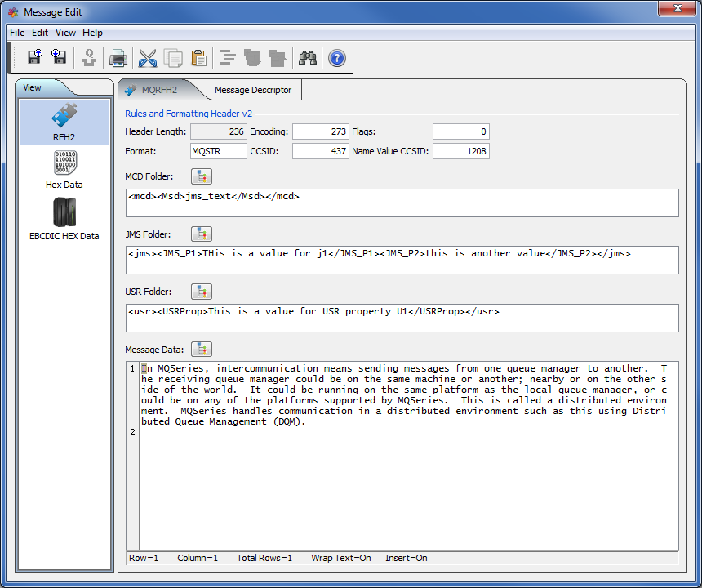
Task: Click the blue Help question-mark icon
Action: click(x=336, y=58)
